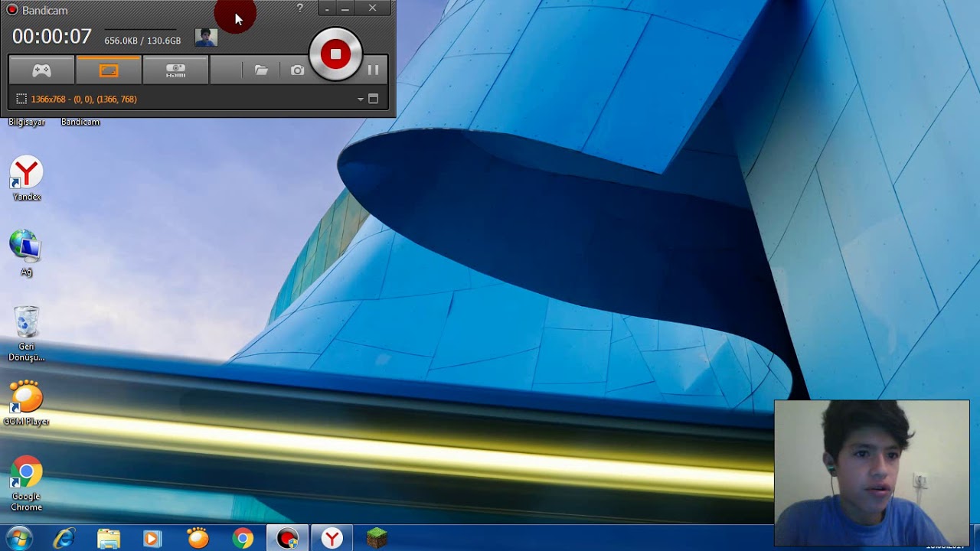Screen dimensions: 980x551
Task: Stop the Bandicam recording
Action: [x=335, y=54]
